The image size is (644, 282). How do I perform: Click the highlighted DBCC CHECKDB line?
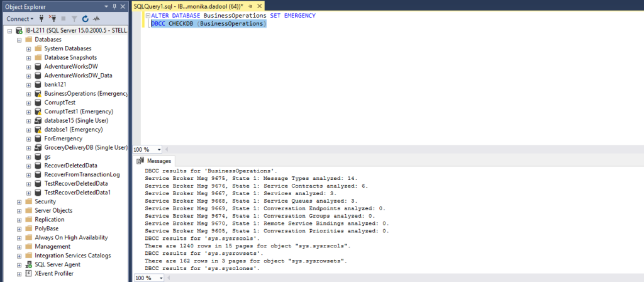click(209, 24)
